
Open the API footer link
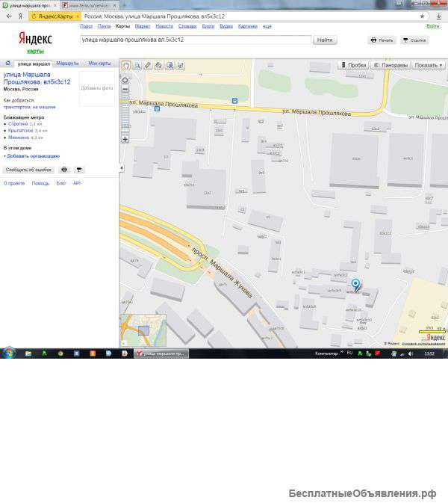(x=77, y=183)
